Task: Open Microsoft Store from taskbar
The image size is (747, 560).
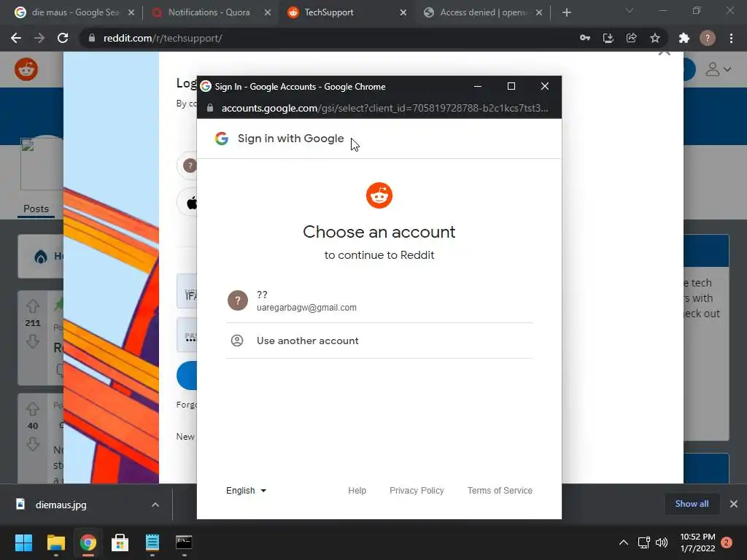Action: point(120,542)
